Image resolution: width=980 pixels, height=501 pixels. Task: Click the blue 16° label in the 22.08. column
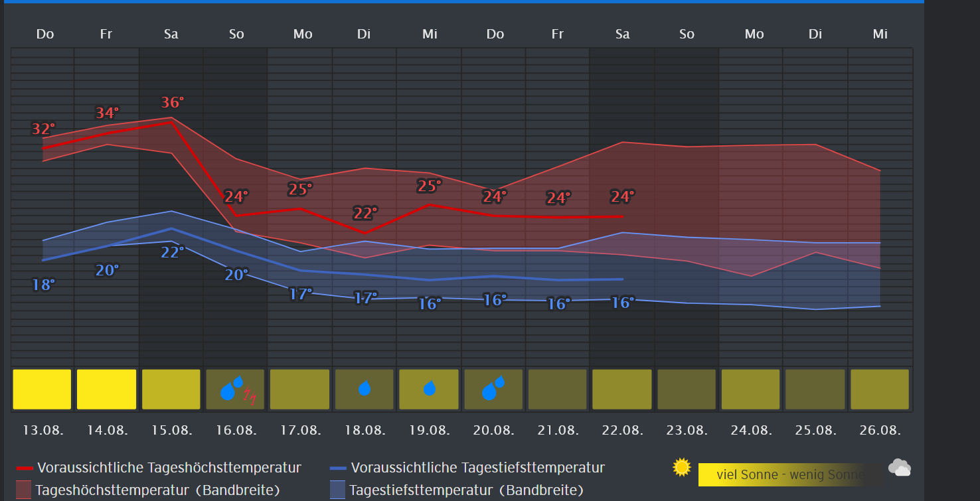coord(622,303)
